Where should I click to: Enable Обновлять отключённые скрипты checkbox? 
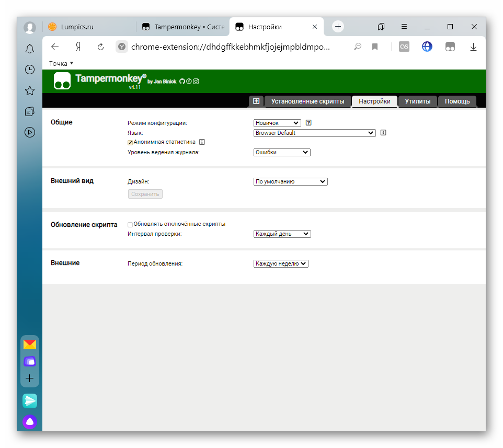coord(130,224)
